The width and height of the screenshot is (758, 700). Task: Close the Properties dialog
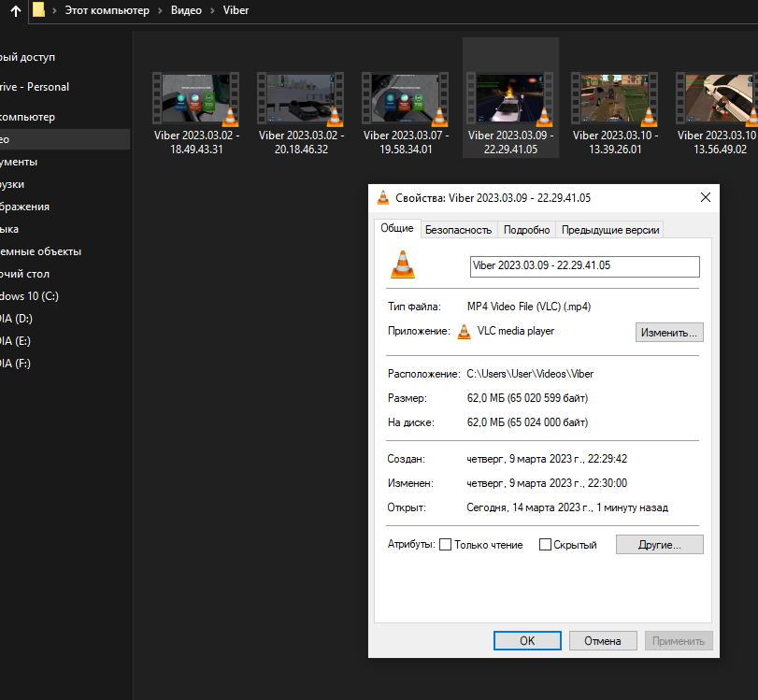[706, 197]
